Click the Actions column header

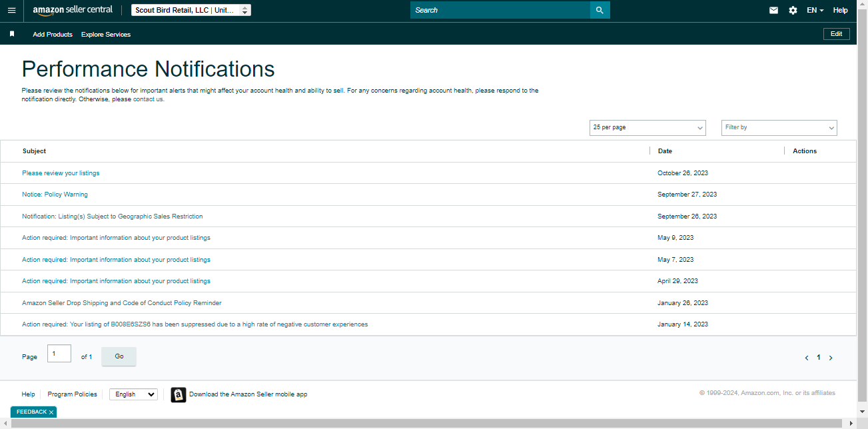click(805, 151)
